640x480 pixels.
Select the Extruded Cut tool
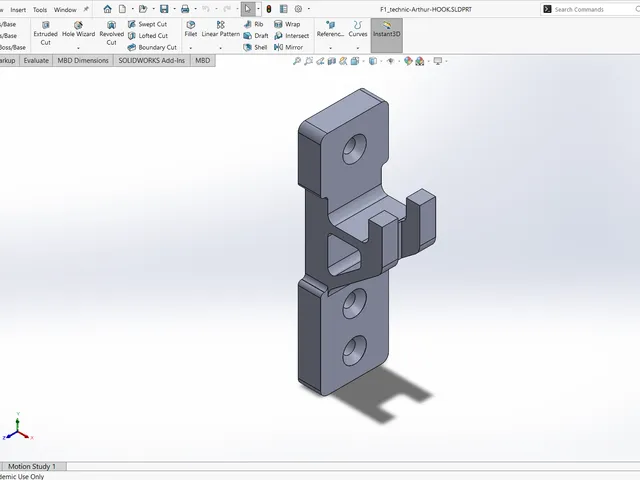tap(45, 33)
